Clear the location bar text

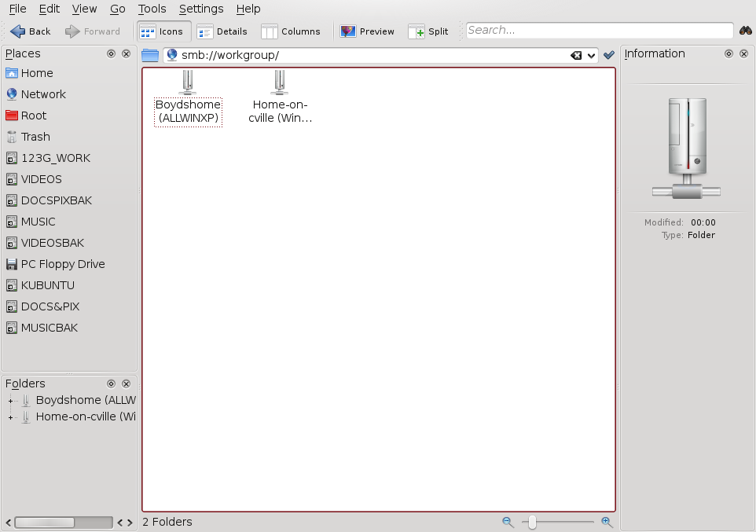pos(576,56)
